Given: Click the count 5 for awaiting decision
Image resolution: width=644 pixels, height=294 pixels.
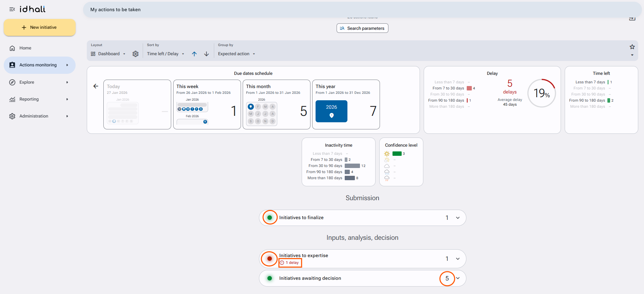Looking at the screenshot, I should [447, 278].
